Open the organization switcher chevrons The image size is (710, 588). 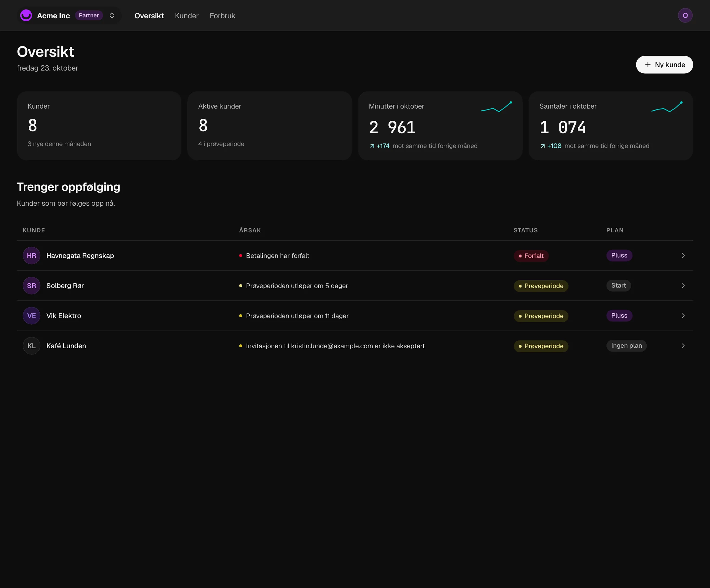(112, 16)
